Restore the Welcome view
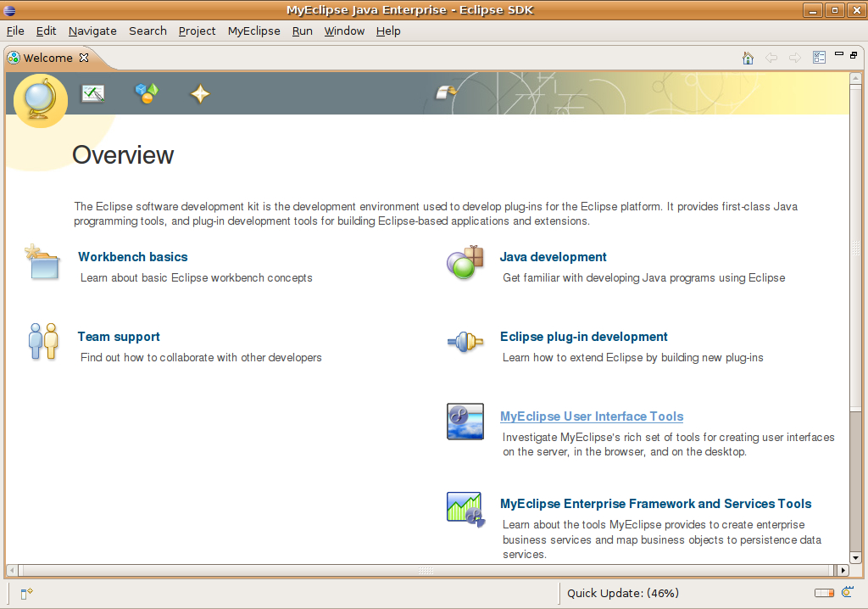 point(854,55)
